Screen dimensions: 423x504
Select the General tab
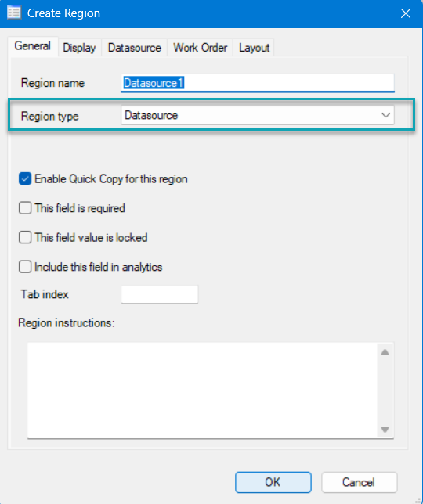pyautogui.click(x=32, y=46)
